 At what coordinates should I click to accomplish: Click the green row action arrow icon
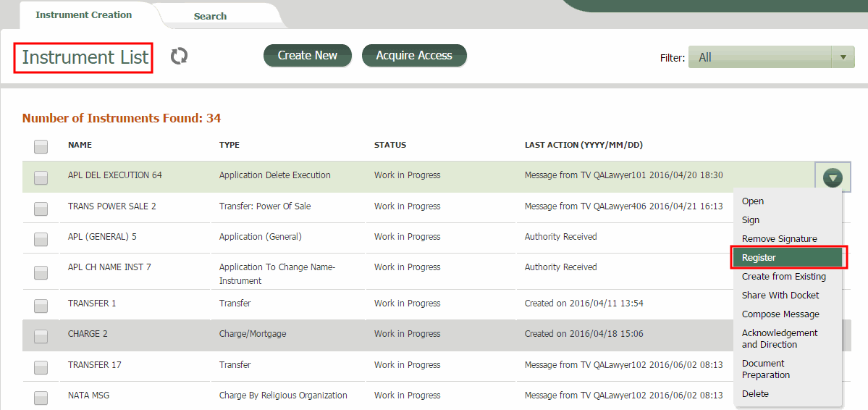[x=833, y=177]
